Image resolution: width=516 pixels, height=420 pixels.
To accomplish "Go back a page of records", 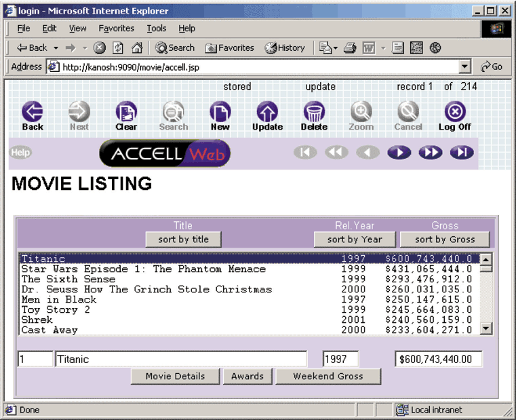I will [336, 152].
